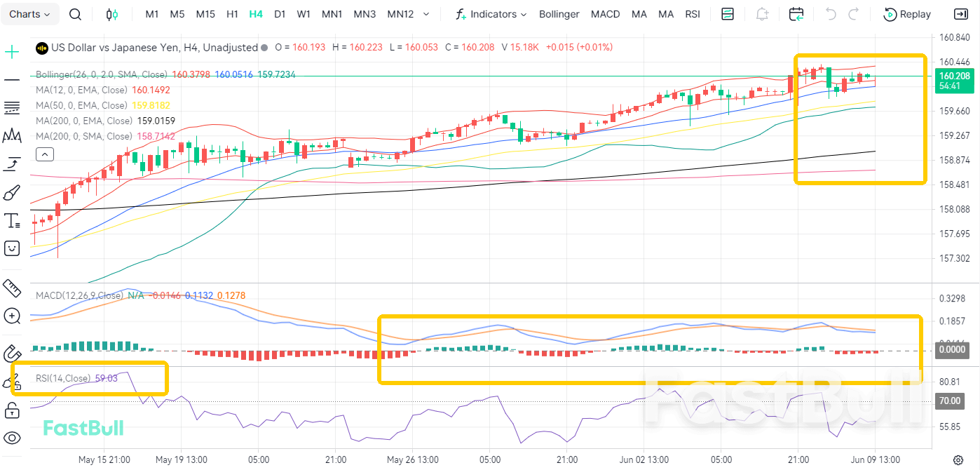This screenshot has width=980, height=470.
Task: Select the MA(200, 0, SMA, Close) legend
Action: (84, 136)
